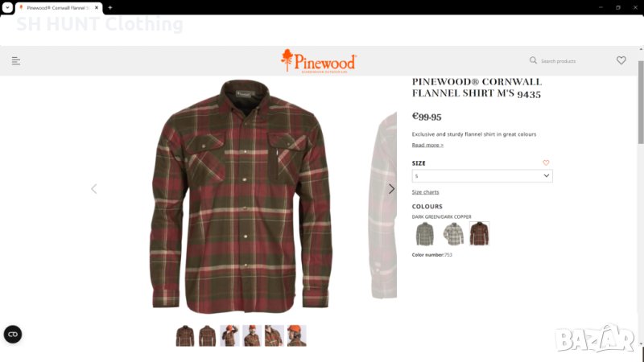Choose the dark copper colour swatch

click(x=479, y=233)
